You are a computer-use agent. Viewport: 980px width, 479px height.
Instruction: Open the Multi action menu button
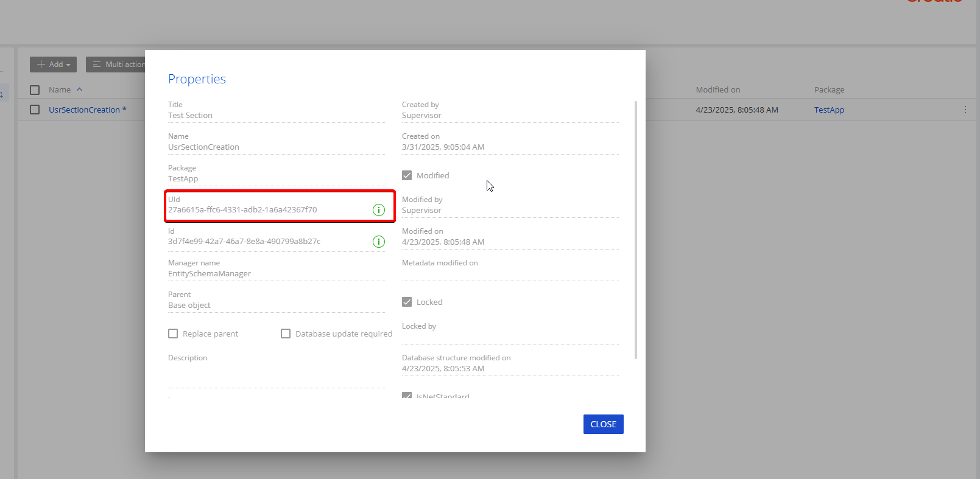(x=116, y=65)
